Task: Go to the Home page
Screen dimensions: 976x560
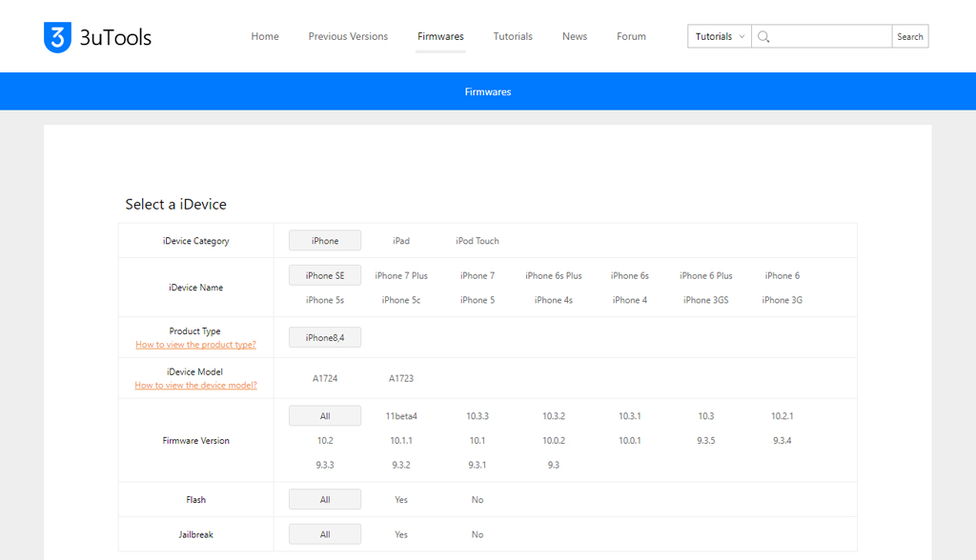Action: tap(265, 37)
